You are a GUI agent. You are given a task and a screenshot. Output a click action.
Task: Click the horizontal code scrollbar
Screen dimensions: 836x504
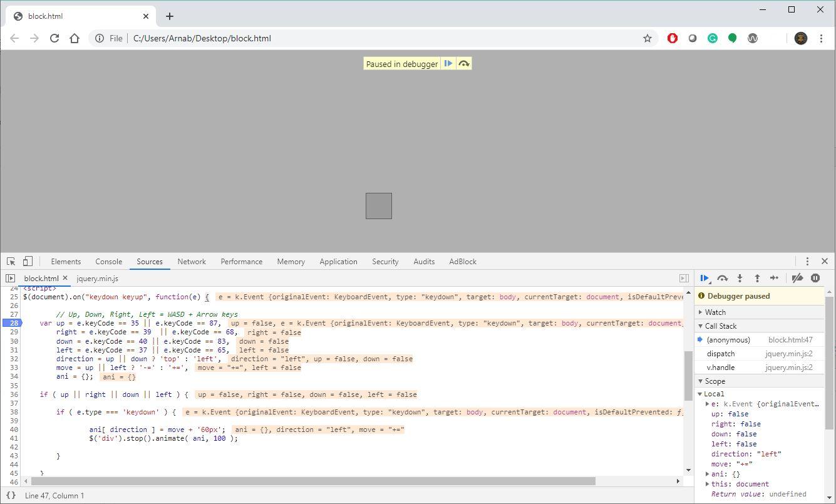[313, 481]
